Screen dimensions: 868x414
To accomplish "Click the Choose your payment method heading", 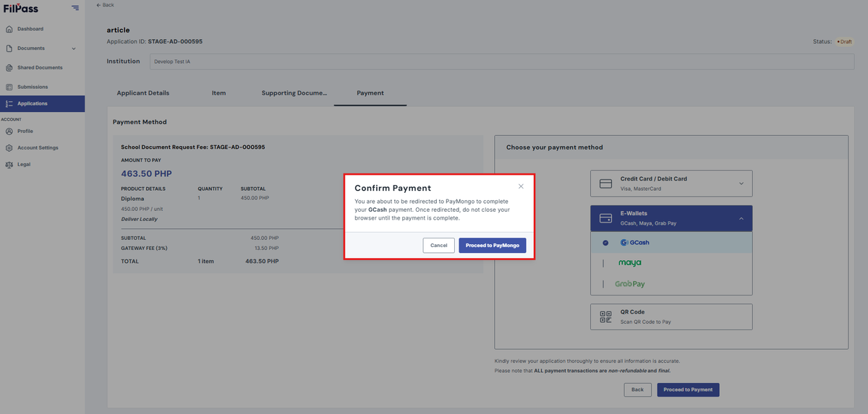I will 554,147.
